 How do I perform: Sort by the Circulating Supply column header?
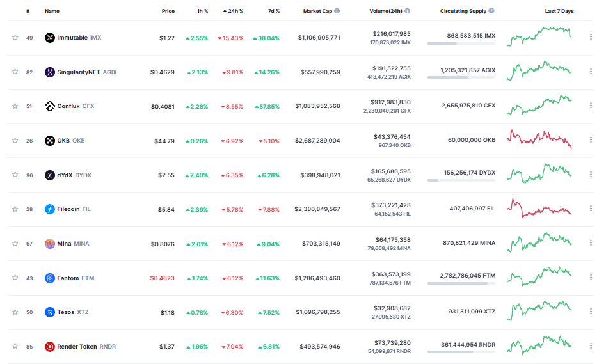463,11
